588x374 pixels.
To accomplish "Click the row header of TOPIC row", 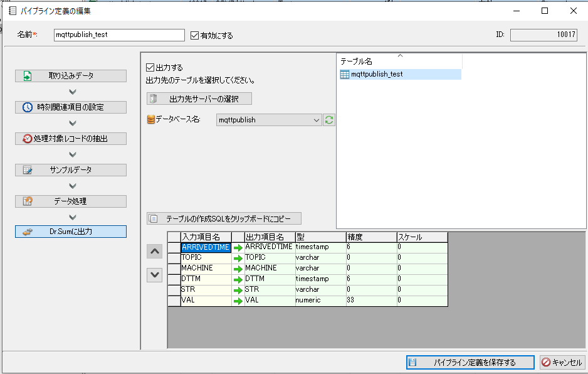I will 174,258.
